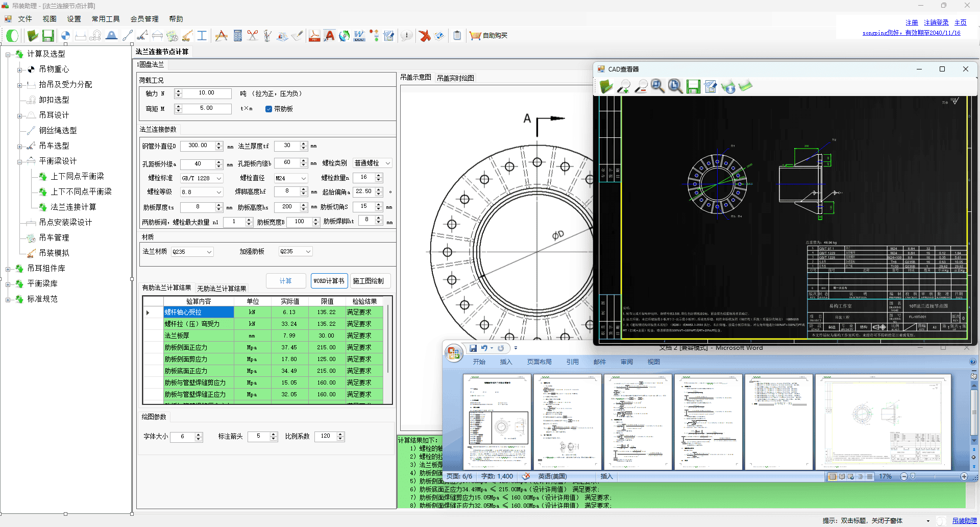Collapse the 平衡梁设计 tree node
Viewport: 980px width, 527px height.
[x=19, y=162]
